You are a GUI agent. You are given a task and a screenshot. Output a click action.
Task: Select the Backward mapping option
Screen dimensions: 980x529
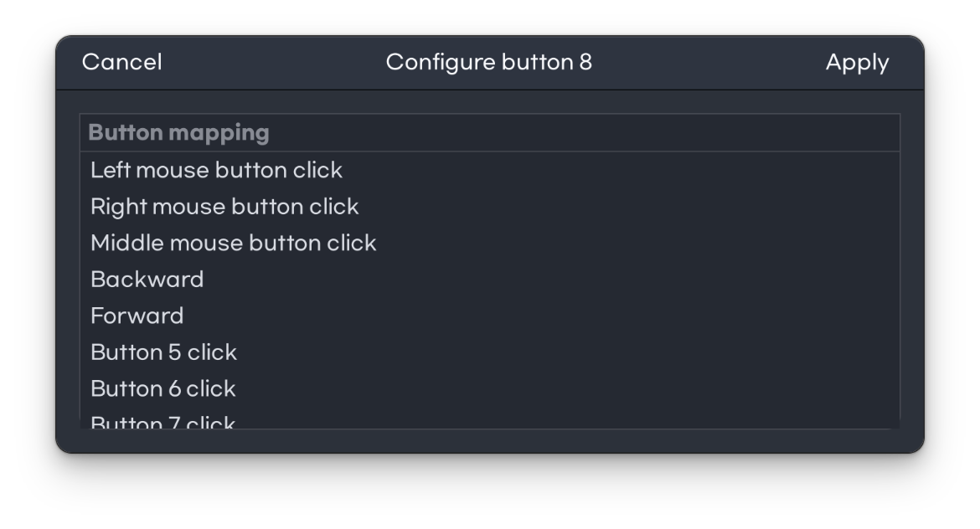click(x=147, y=280)
